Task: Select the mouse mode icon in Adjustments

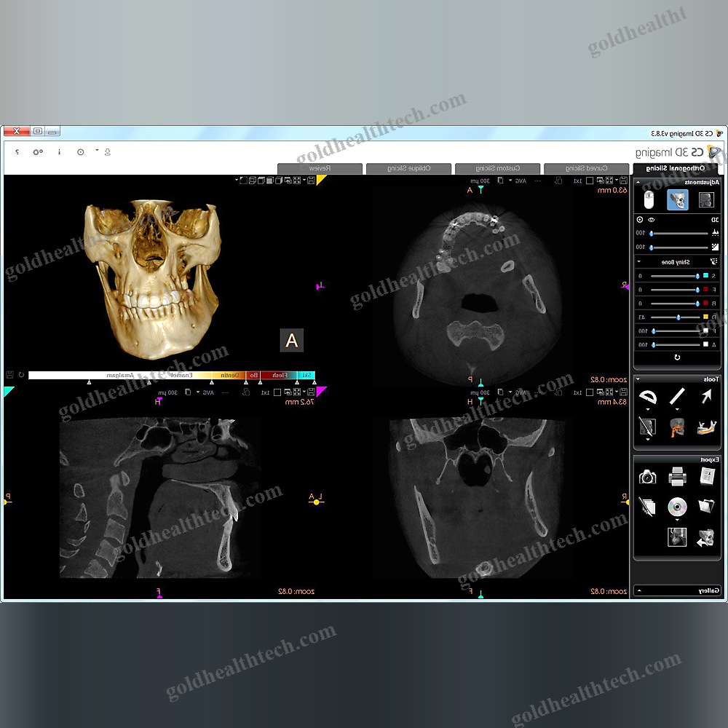Action: pos(649,200)
